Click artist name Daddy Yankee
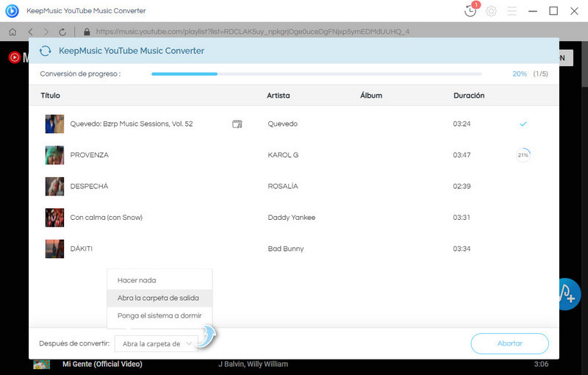Screen dimensions: 588x375 tap(291, 218)
